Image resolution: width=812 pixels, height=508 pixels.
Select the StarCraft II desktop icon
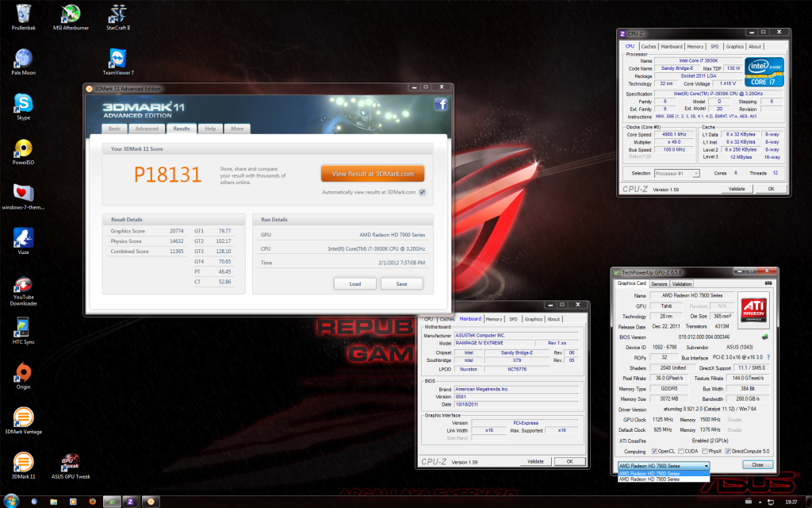[x=118, y=17]
